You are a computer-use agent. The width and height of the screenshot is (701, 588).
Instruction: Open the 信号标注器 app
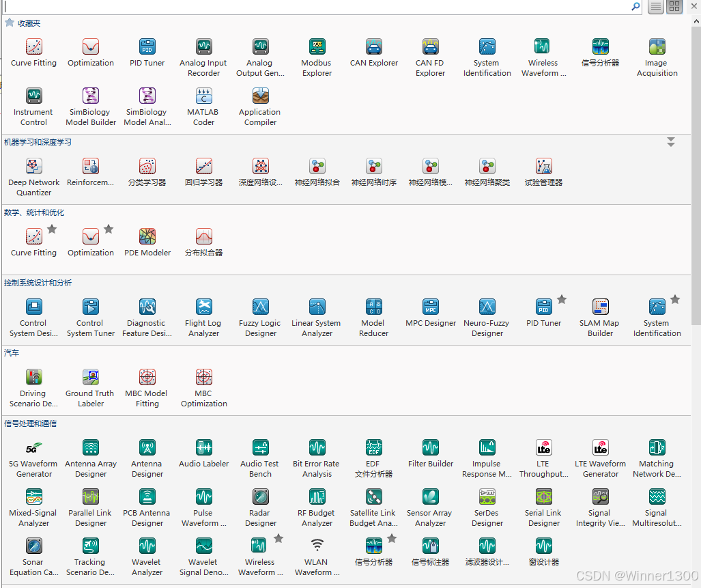pyautogui.click(x=431, y=552)
